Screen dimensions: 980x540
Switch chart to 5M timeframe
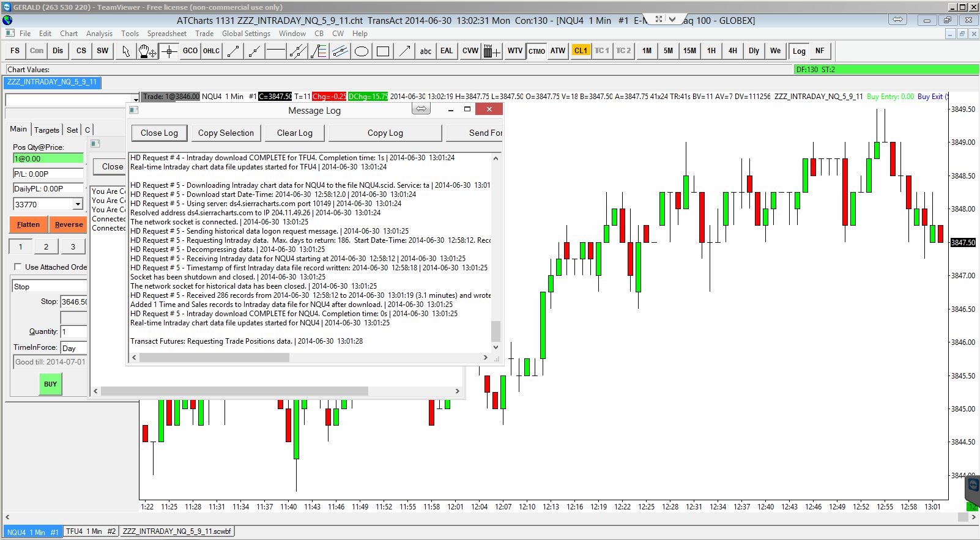coord(669,51)
